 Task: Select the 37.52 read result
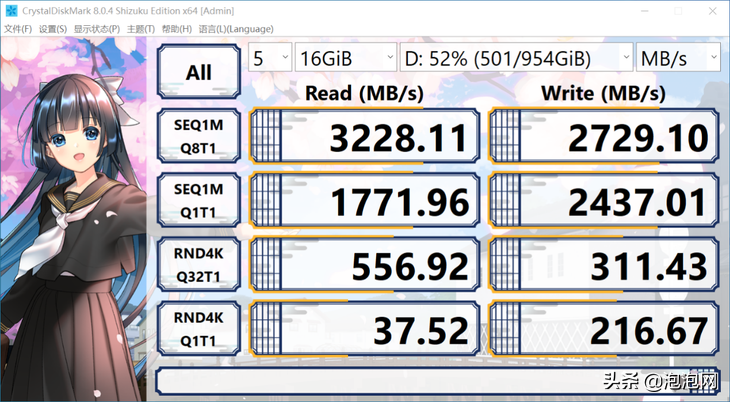(365, 329)
